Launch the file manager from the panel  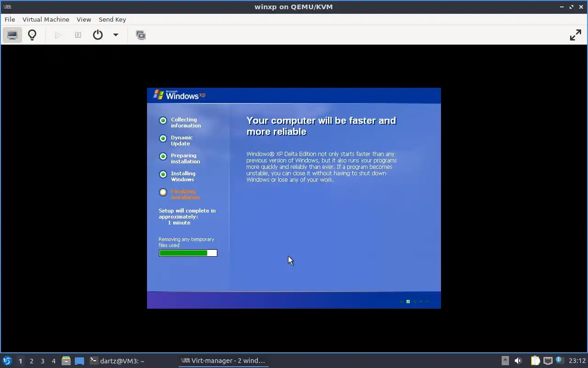click(66, 361)
